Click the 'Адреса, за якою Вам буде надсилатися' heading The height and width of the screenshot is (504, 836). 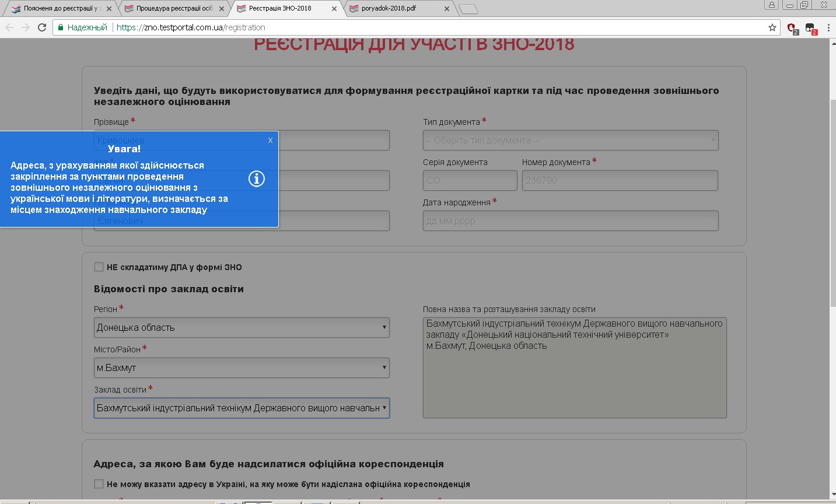click(x=269, y=464)
